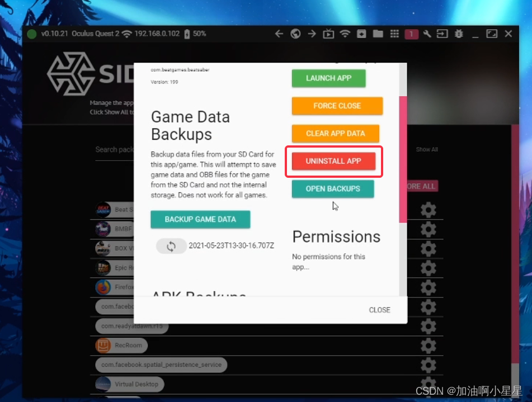Click the device IP 192.168.0.102 text
Viewport: 532px width, 402px height.
click(x=157, y=34)
